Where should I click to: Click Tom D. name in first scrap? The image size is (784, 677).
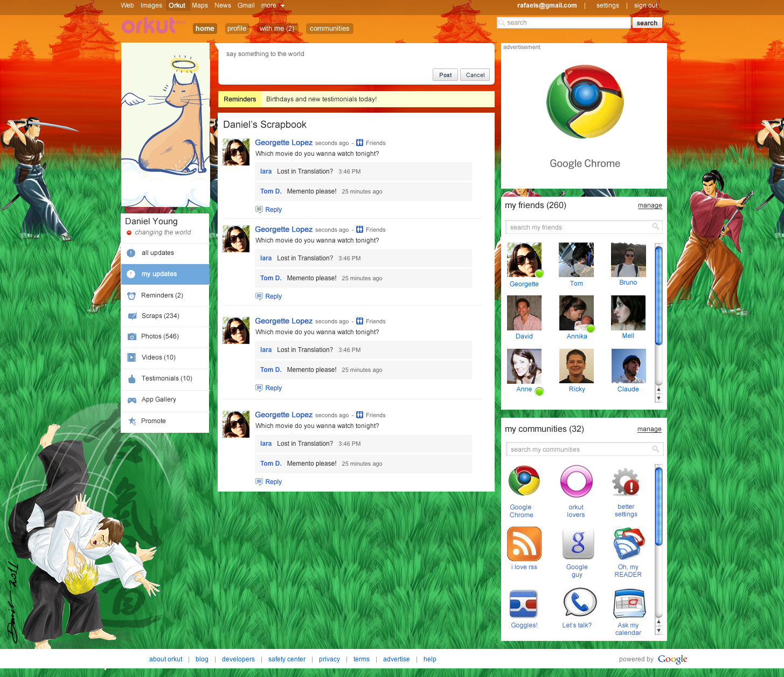(x=270, y=191)
